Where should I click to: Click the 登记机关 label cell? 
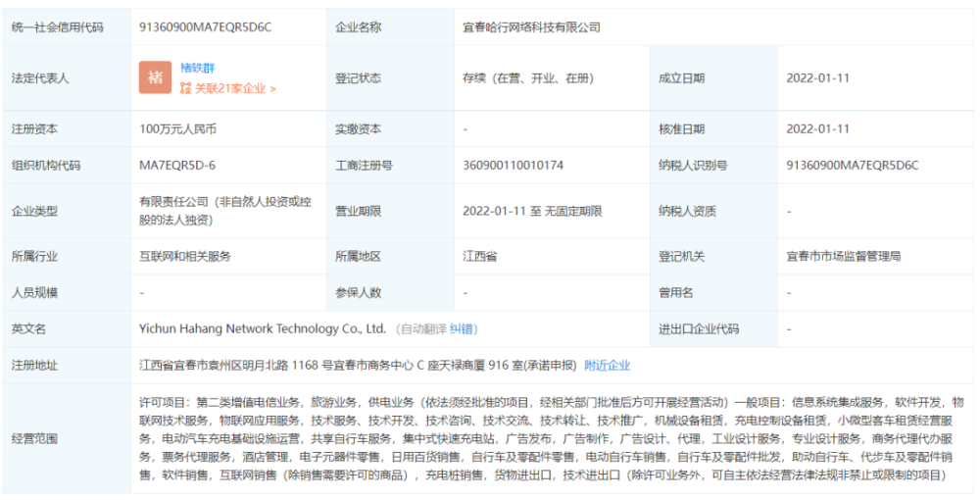[x=713, y=256]
